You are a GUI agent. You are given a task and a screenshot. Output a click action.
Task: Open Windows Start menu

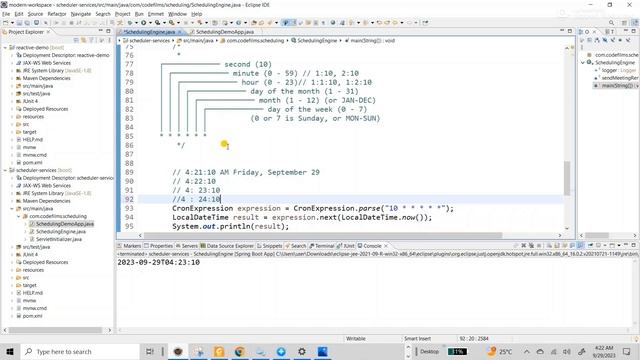click(10, 351)
